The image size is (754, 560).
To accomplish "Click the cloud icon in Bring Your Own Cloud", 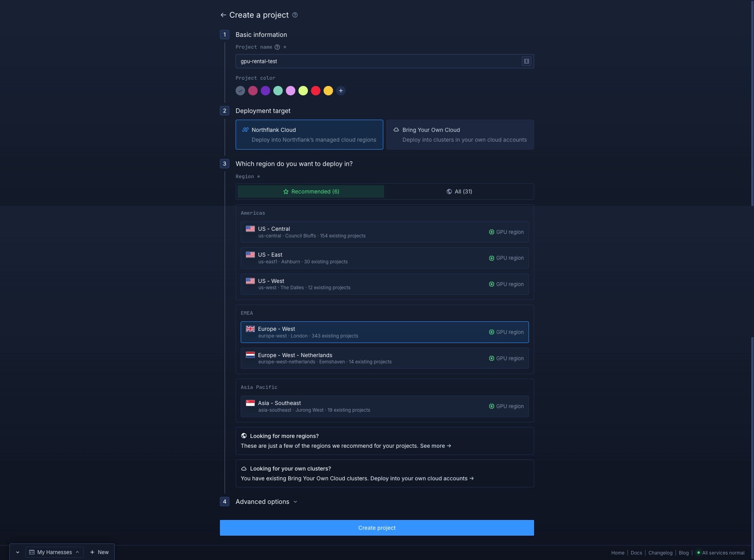I will (x=396, y=130).
